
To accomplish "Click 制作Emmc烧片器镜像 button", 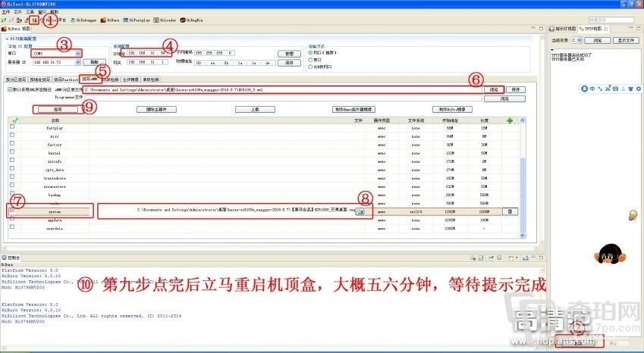I will pyautogui.click(x=353, y=110).
